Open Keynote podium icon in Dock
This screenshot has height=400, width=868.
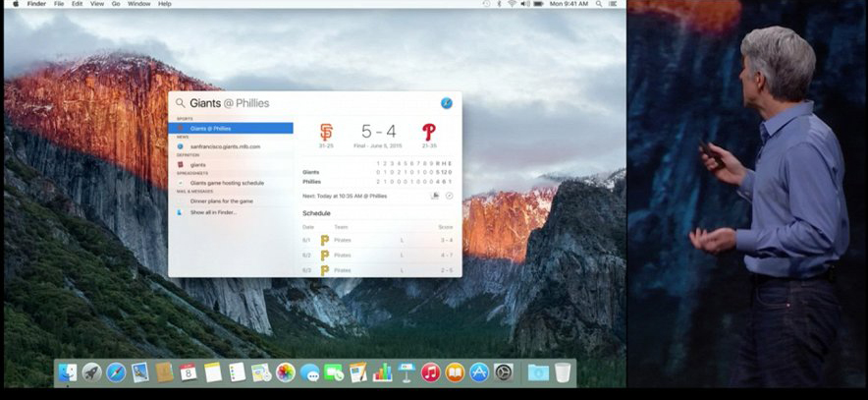tap(407, 372)
